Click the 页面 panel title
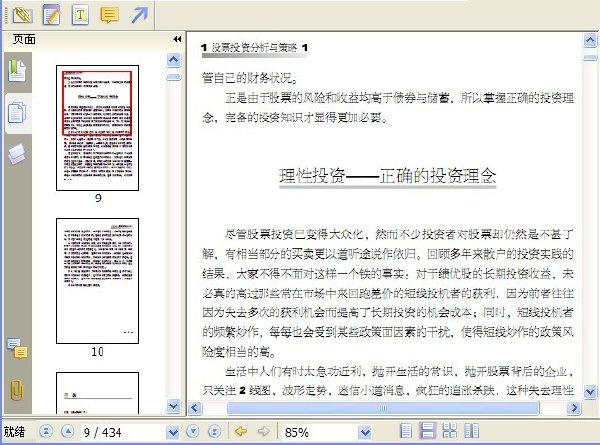Image resolution: width=600 pixels, height=445 pixels. point(24,39)
